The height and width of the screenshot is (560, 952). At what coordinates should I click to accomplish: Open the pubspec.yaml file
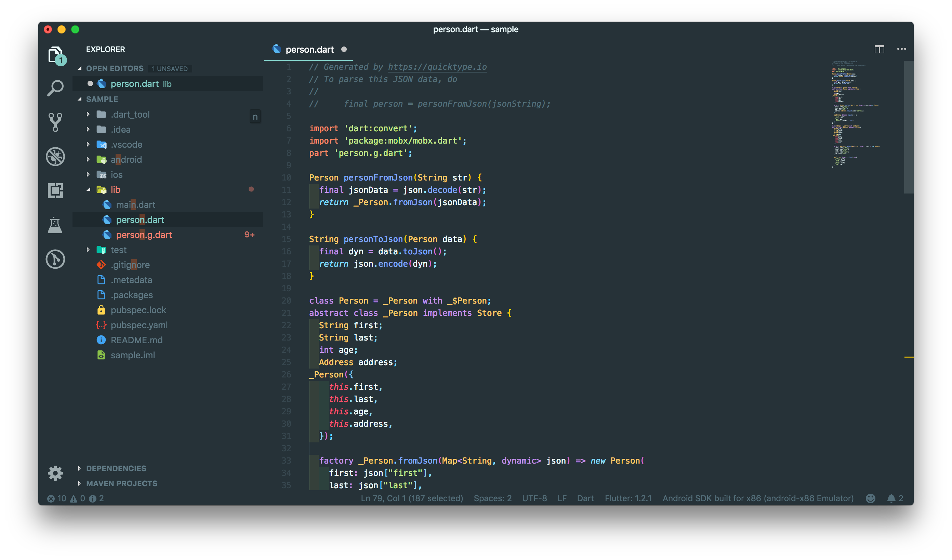pyautogui.click(x=168, y=325)
